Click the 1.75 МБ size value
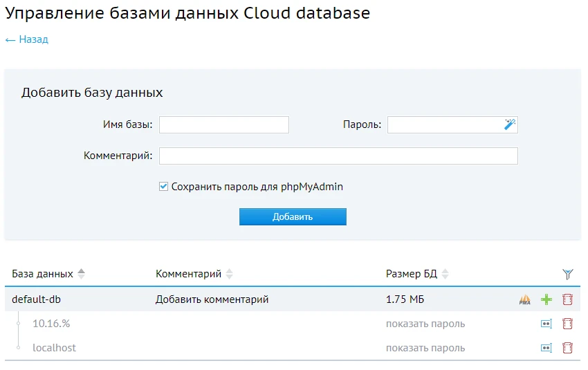The height and width of the screenshot is (370, 588). (405, 299)
